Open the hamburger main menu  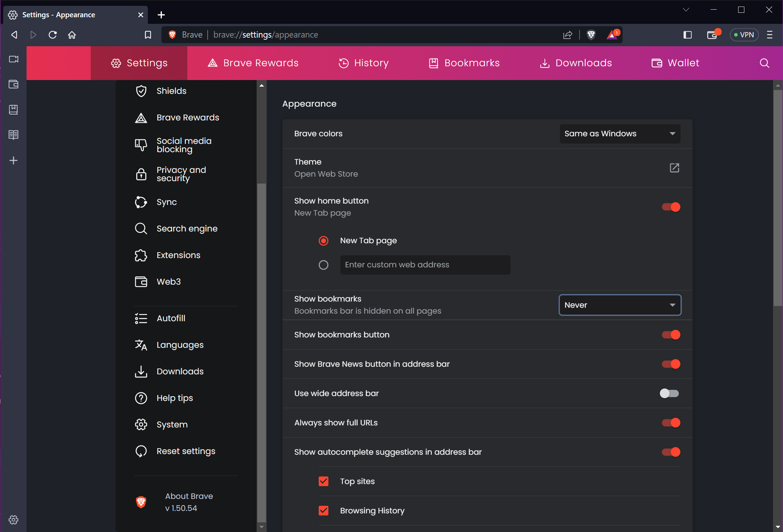[770, 35]
